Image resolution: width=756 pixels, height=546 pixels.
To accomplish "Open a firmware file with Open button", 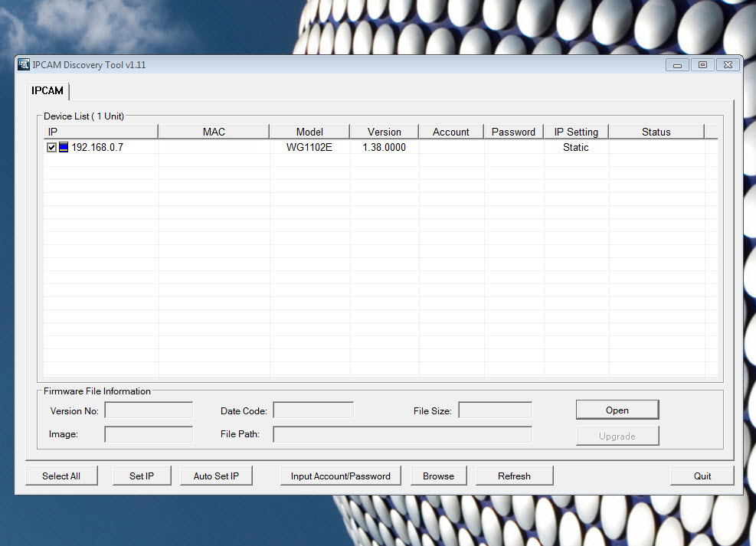I will (x=617, y=410).
